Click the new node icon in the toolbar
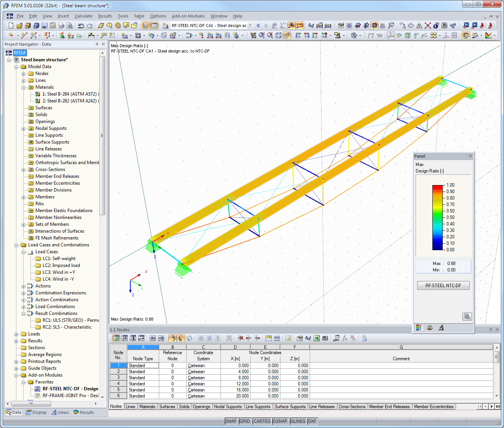This screenshot has height=428, width=504. pos(11,35)
